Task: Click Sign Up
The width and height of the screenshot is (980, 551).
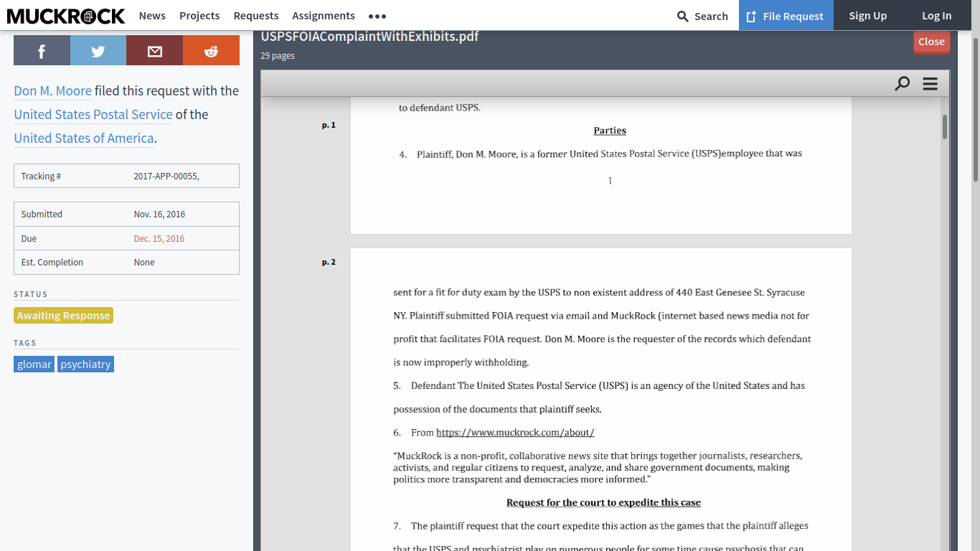Action: pos(867,16)
